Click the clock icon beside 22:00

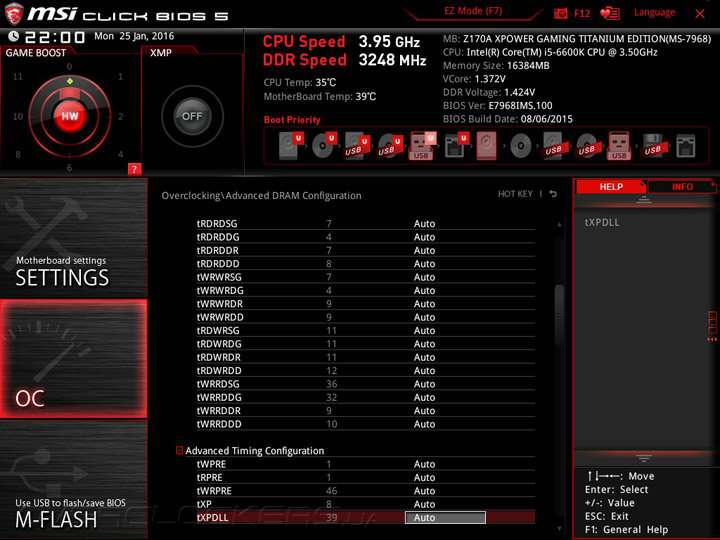click(13, 36)
